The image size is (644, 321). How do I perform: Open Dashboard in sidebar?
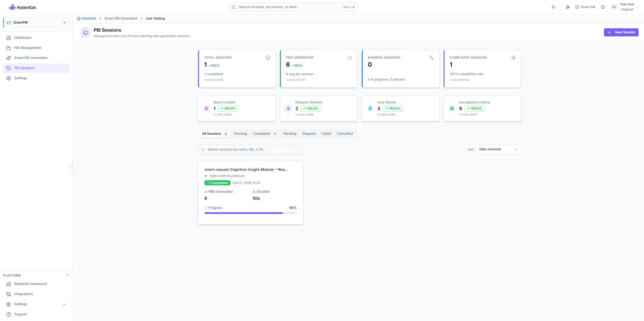pos(36,38)
